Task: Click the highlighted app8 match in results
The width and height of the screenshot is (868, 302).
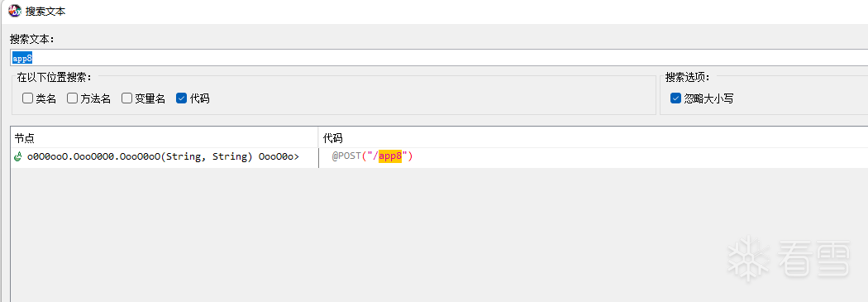Action: click(389, 157)
